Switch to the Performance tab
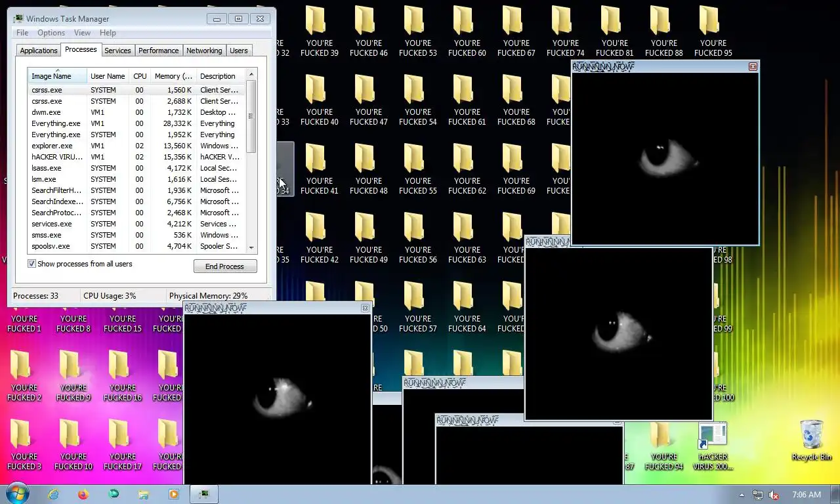This screenshot has height=504, width=840. click(x=158, y=51)
